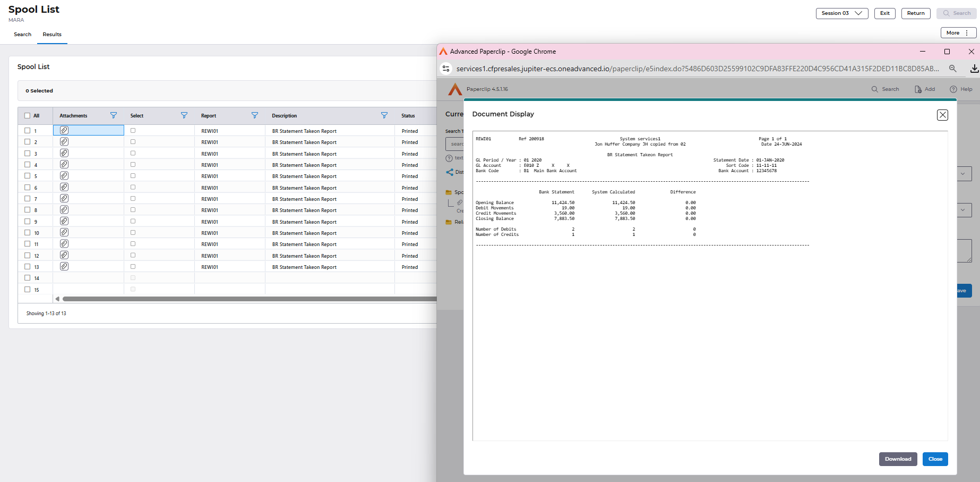Switch to the Search tab

22,35
